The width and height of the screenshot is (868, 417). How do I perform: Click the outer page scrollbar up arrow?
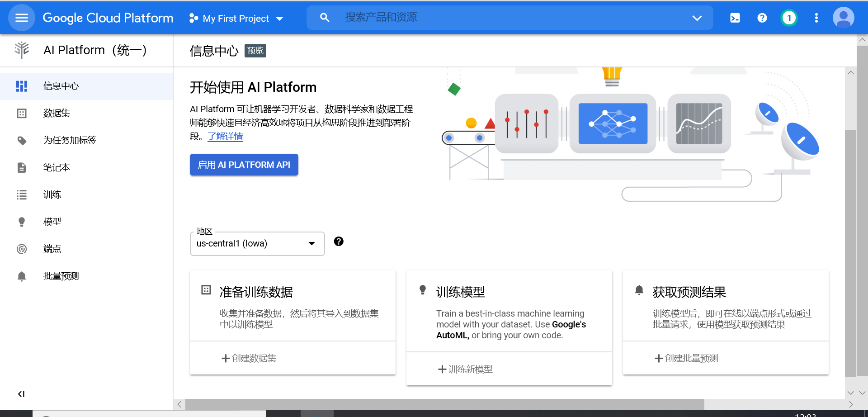pyautogui.click(x=862, y=40)
